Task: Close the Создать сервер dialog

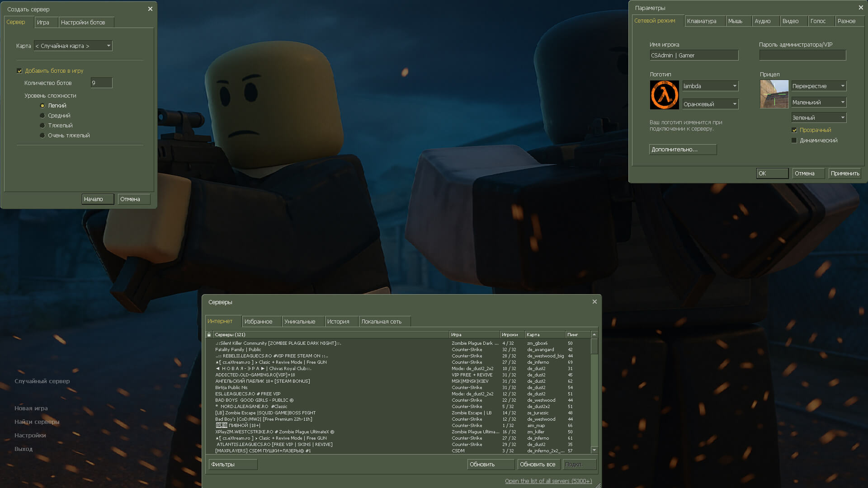Action: (150, 9)
